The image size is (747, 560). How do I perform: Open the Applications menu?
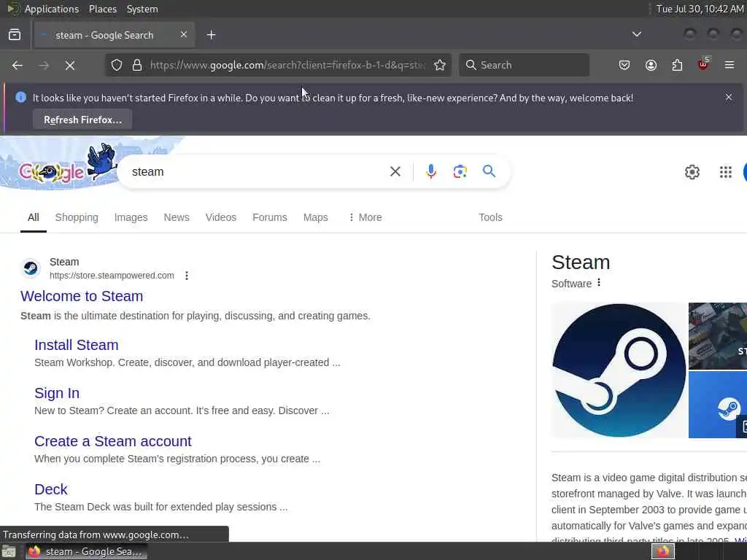coord(52,9)
